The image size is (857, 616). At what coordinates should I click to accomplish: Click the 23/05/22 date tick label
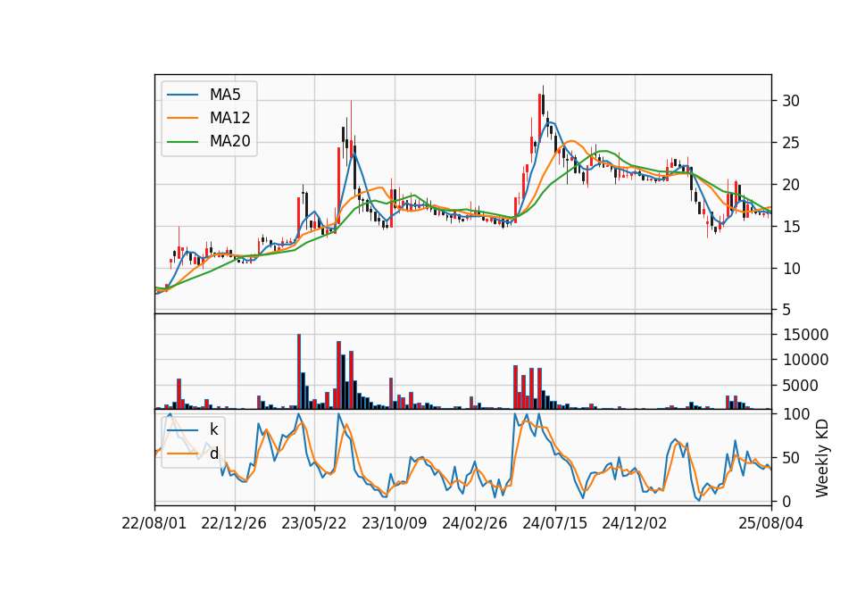(314, 523)
